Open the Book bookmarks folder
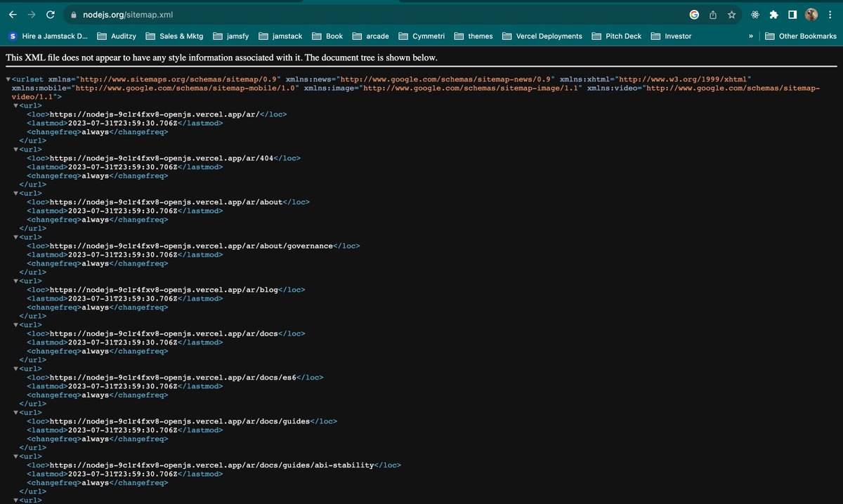 [x=327, y=36]
